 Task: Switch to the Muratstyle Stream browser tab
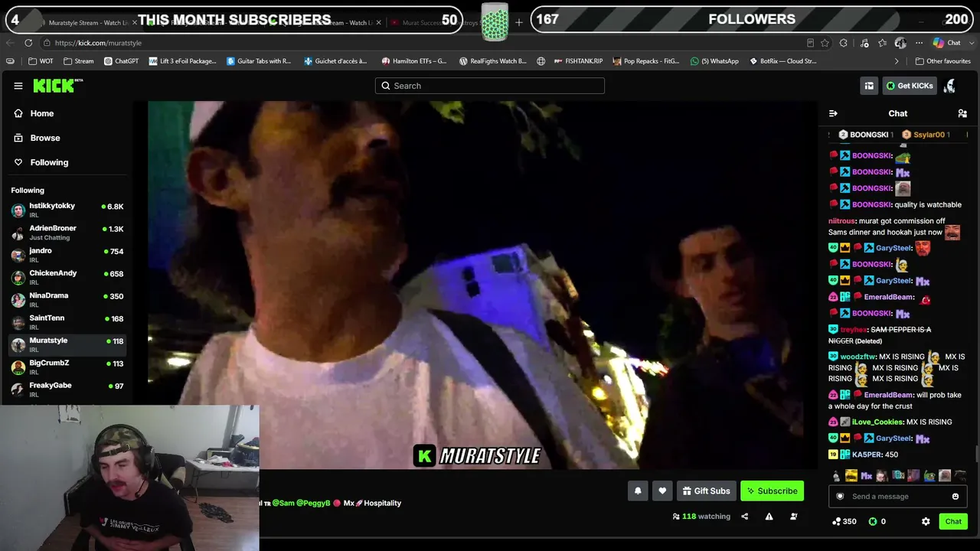click(x=87, y=23)
